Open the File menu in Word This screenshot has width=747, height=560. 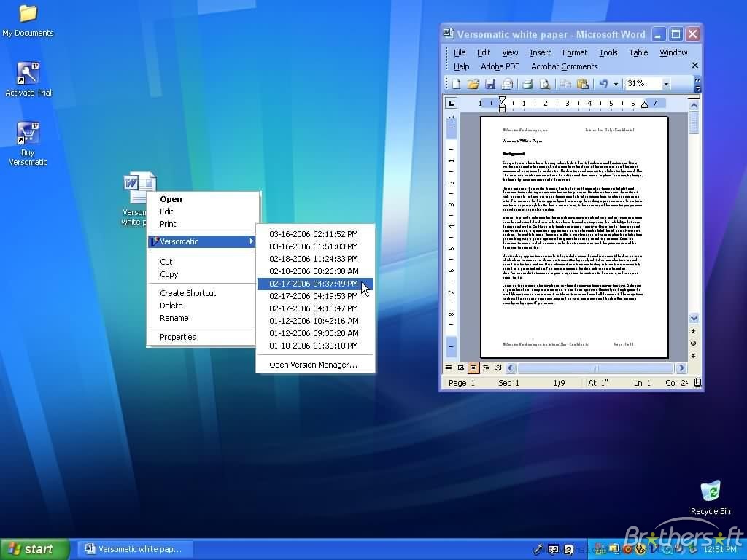[x=460, y=52]
